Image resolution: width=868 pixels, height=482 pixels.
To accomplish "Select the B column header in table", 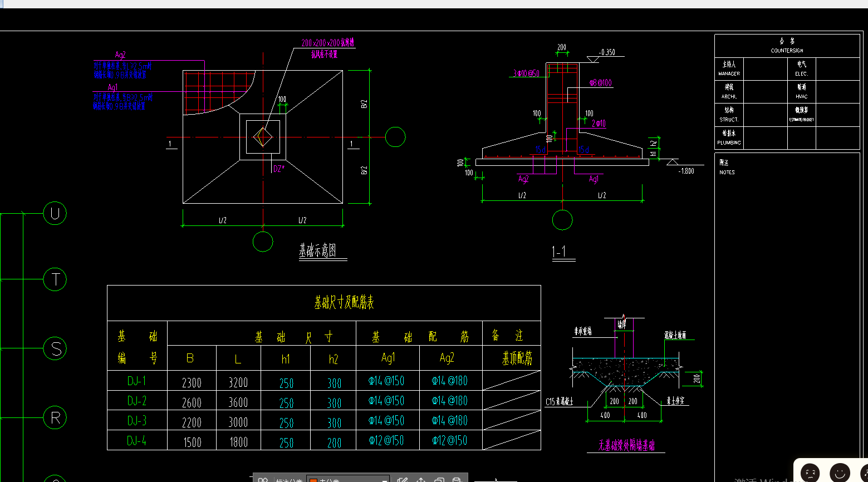I will [x=190, y=359].
